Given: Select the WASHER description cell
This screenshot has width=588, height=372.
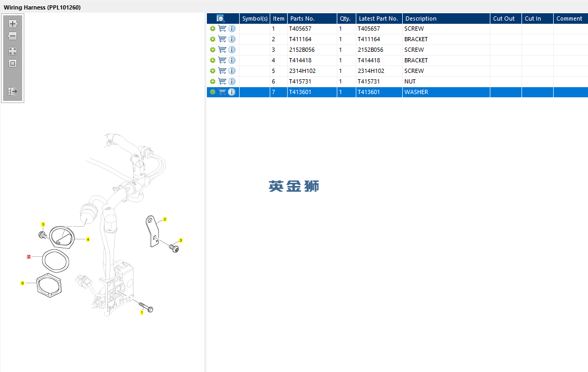Looking at the screenshot, I should [x=446, y=92].
